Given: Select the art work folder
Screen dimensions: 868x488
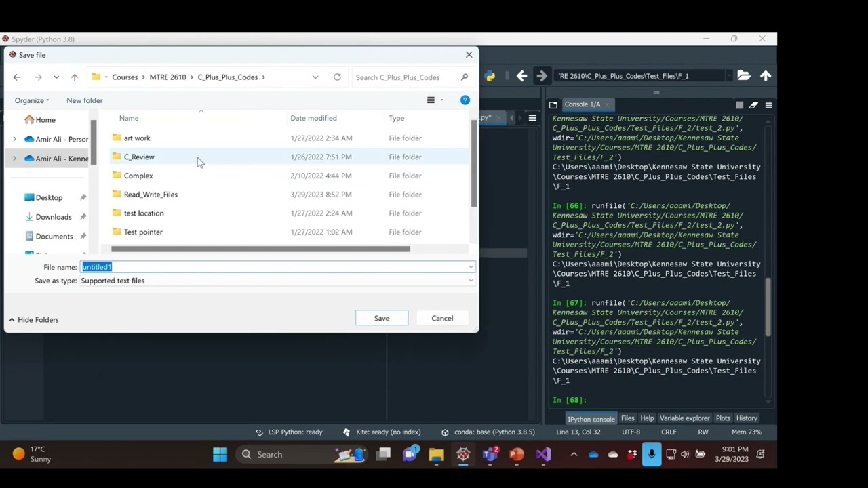Looking at the screenshot, I should click(137, 138).
